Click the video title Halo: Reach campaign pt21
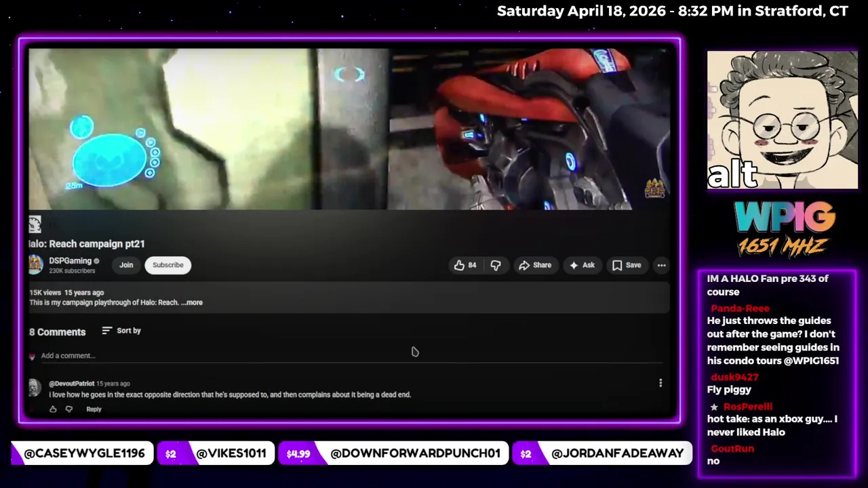868x488 pixels. [87, 243]
